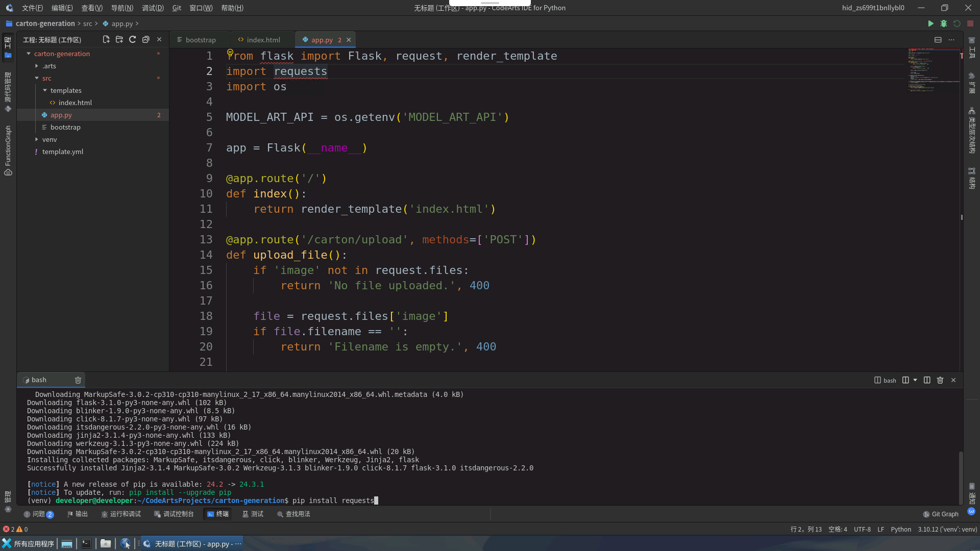Start debugging with the bug icon
The height and width of the screenshot is (551, 980).
[944, 23]
